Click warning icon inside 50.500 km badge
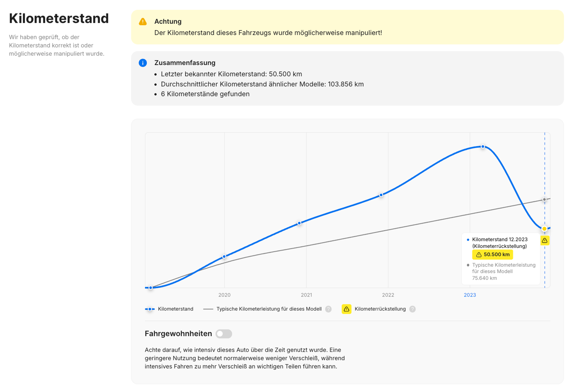The image size is (574, 392). click(479, 255)
